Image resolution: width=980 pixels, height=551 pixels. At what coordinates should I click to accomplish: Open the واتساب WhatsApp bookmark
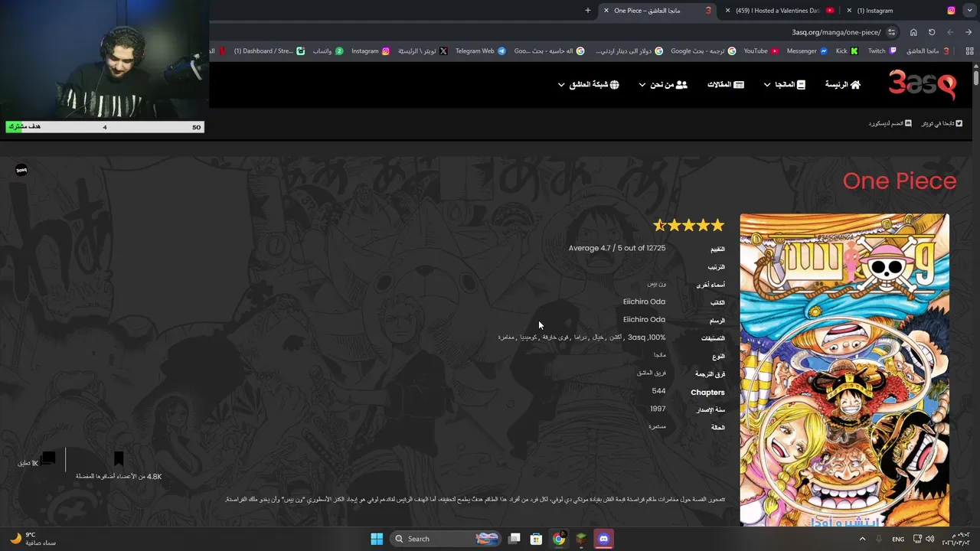328,51
